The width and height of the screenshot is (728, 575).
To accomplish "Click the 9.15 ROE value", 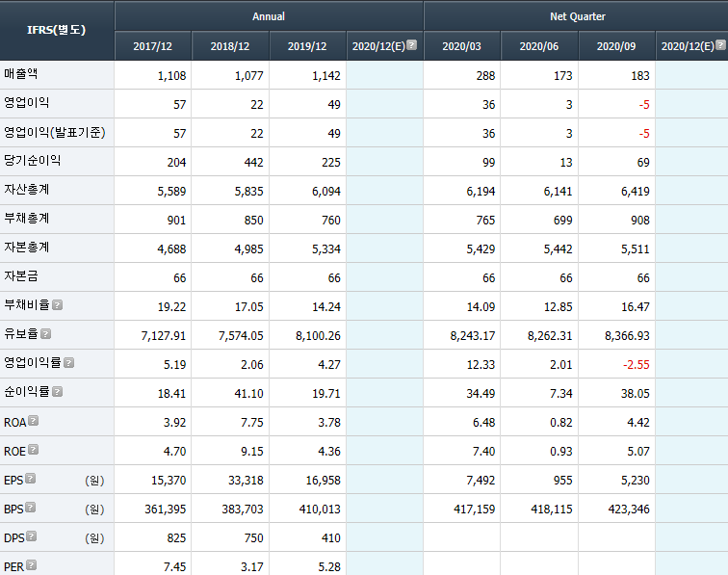I will coord(252,451).
